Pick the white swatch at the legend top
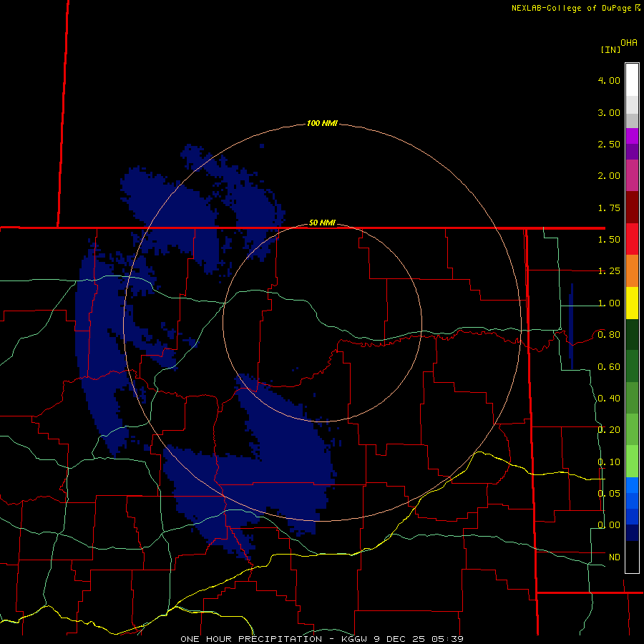The width and height of the screenshot is (644, 644). (632, 79)
